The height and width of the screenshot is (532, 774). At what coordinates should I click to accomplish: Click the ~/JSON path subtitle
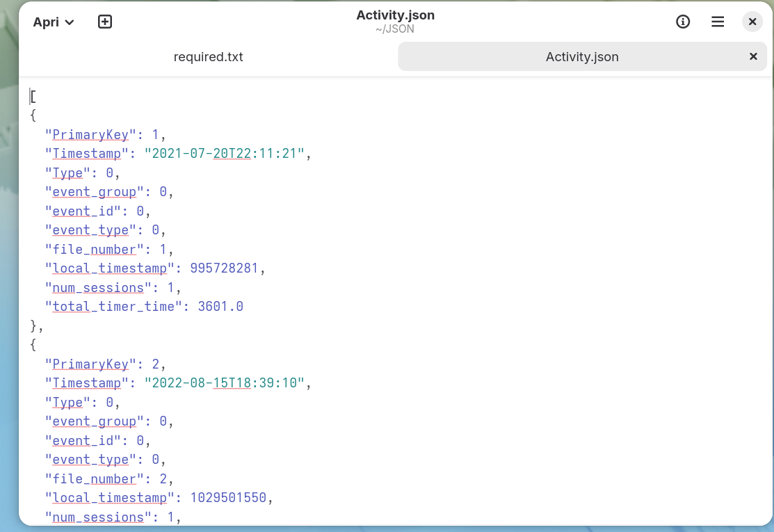(395, 29)
